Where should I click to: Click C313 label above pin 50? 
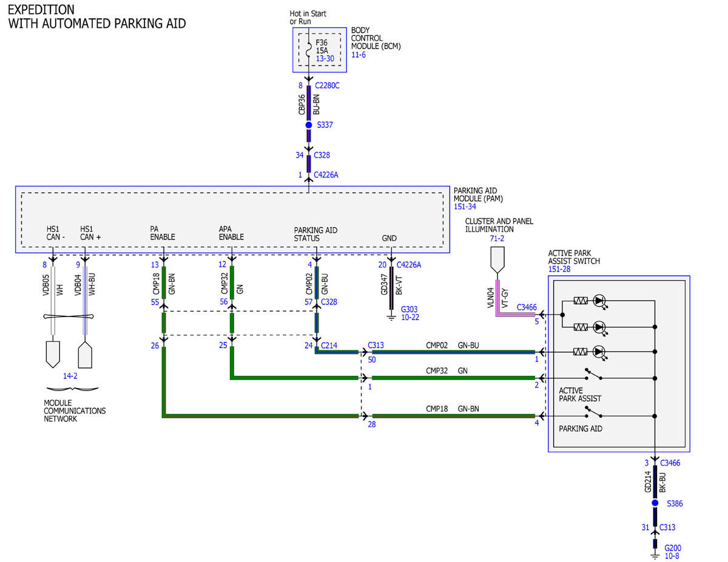376,345
